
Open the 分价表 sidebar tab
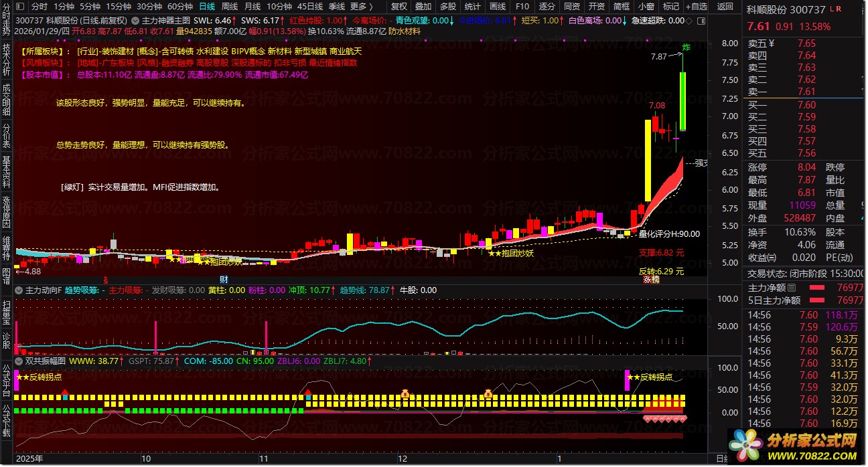tap(7, 136)
